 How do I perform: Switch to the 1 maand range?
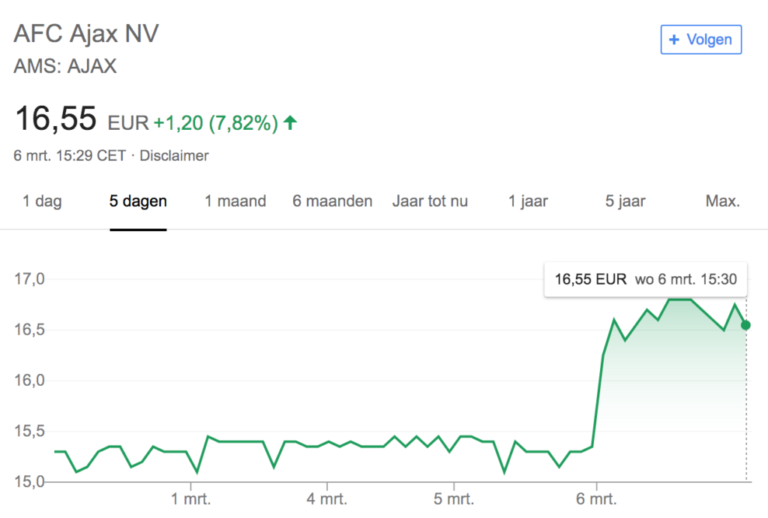click(235, 201)
